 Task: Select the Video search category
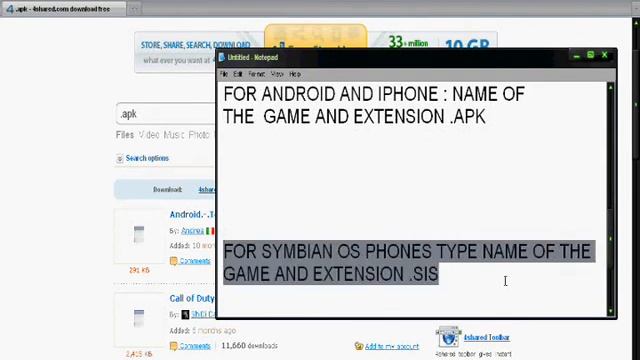tap(149, 135)
